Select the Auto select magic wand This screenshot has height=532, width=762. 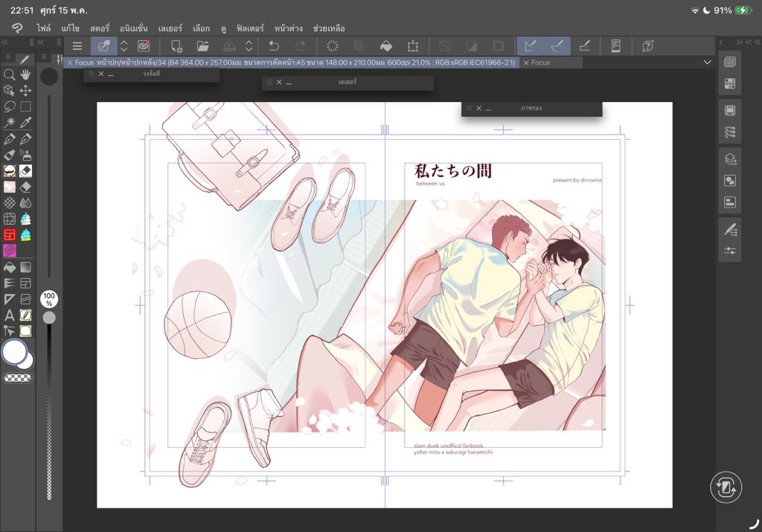[9, 123]
